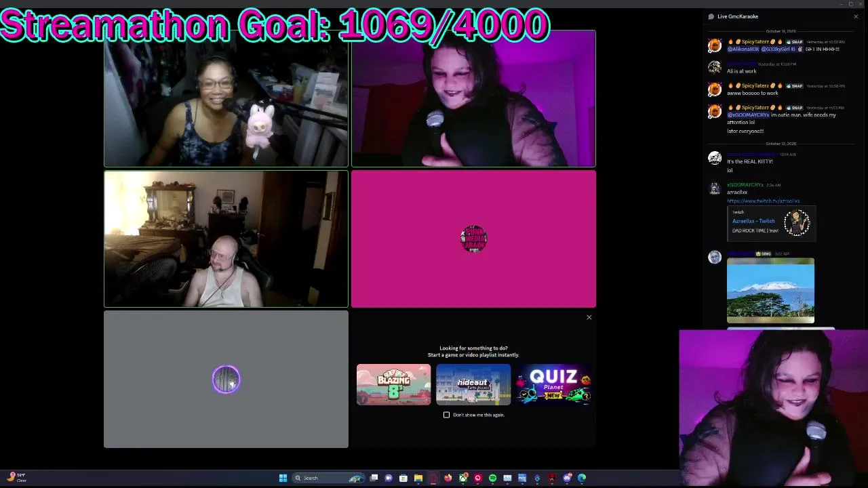The image size is (868, 488).
Task: Click the taskbar Search box
Action: [x=329, y=478]
